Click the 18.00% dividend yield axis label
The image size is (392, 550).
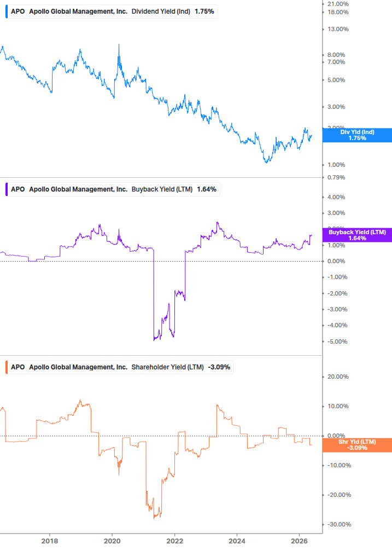click(x=338, y=12)
